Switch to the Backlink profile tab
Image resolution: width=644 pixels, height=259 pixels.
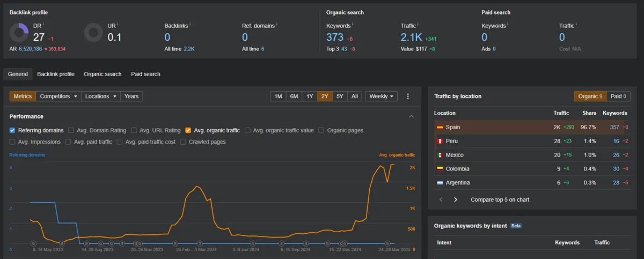pyautogui.click(x=56, y=74)
